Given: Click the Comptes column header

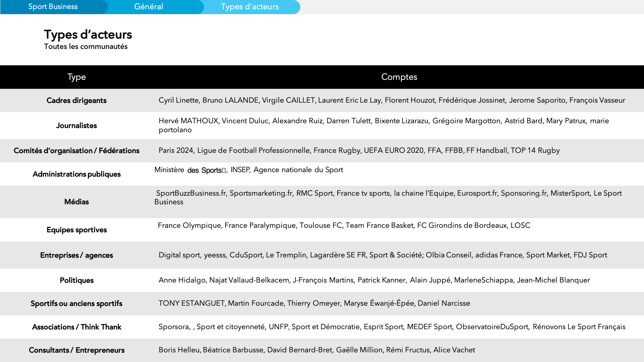Looking at the screenshot, I should [x=399, y=77].
